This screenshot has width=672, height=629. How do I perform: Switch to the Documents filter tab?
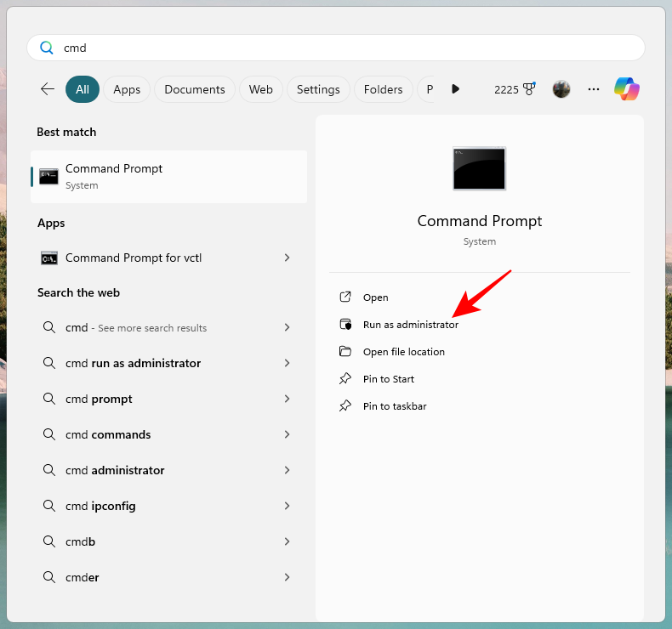(195, 89)
